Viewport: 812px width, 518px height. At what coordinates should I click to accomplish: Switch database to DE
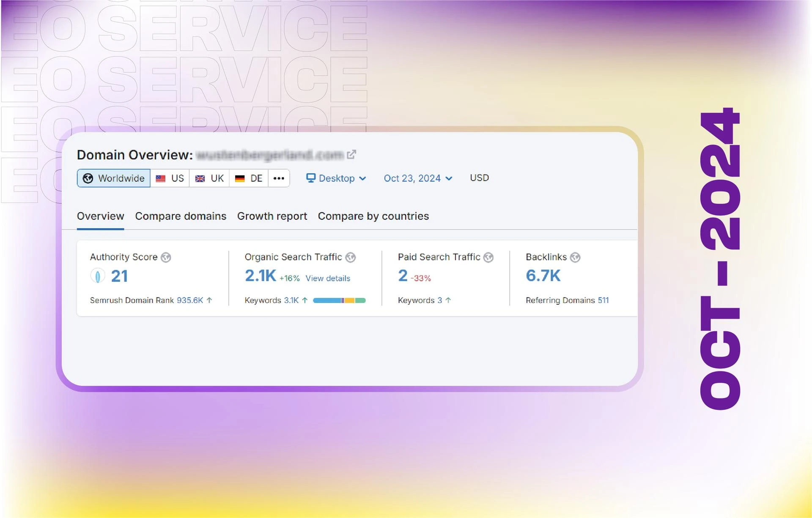click(249, 178)
